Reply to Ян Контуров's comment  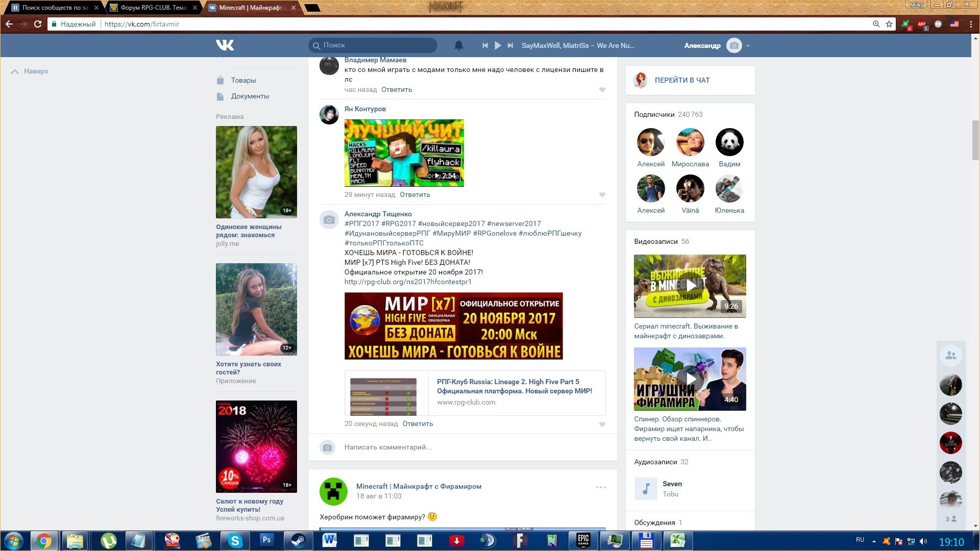click(x=415, y=195)
